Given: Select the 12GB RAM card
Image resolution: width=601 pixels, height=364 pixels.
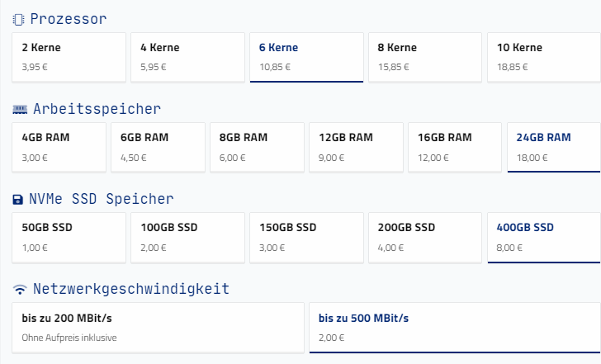Looking at the screenshot, I should (x=356, y=148).
